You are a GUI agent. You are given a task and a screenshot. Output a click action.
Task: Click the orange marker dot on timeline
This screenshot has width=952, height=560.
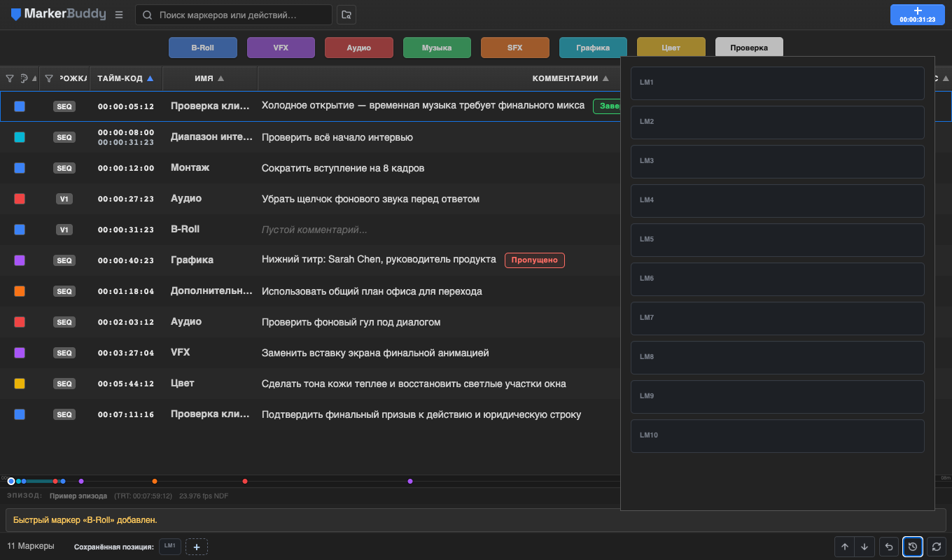click(x=155, y=481)
